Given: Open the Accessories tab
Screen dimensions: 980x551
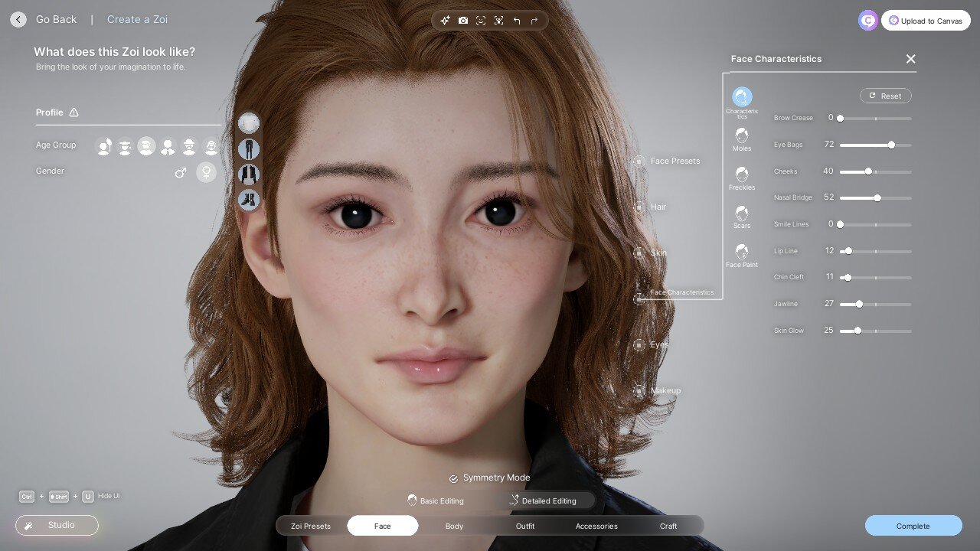Looking at the screenshot, I should click(x=596, y=526).
